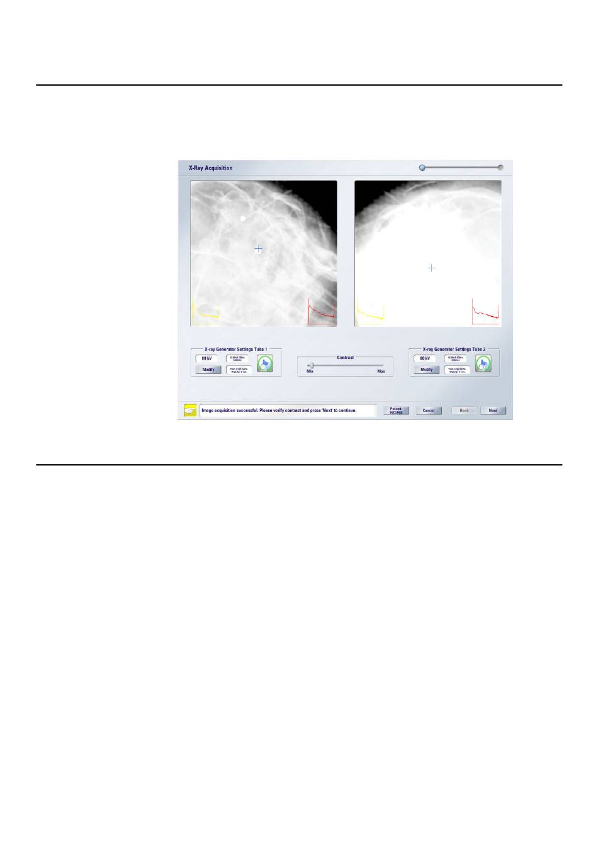Click the 80 kV field for Tube 2

click(x=425, y=358)
